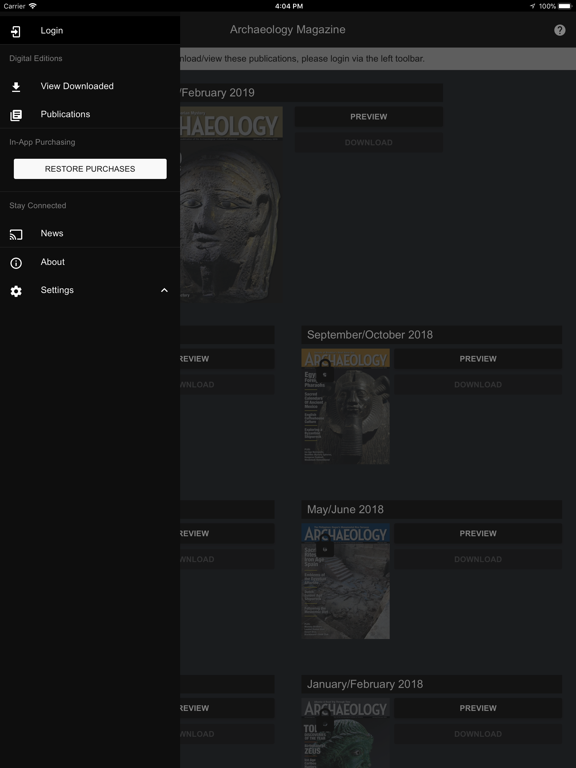
Task: Preview the May/June 2018 issue
Action: [x=478, y=533]
